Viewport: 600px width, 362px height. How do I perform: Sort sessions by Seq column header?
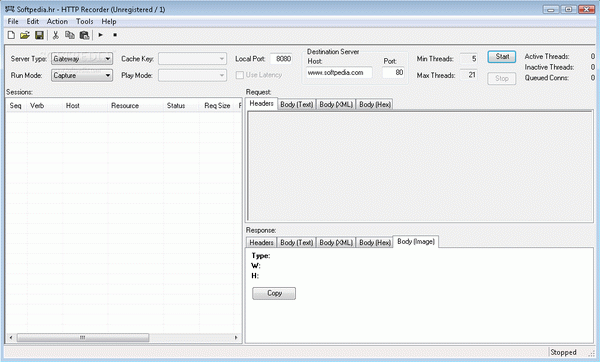click(16, 106)
